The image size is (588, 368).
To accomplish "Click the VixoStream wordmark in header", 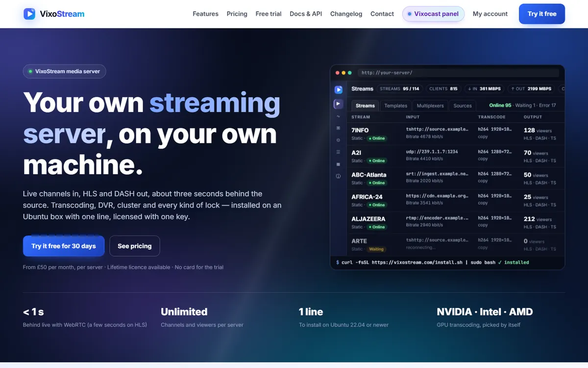I will [x=62, y=14].
